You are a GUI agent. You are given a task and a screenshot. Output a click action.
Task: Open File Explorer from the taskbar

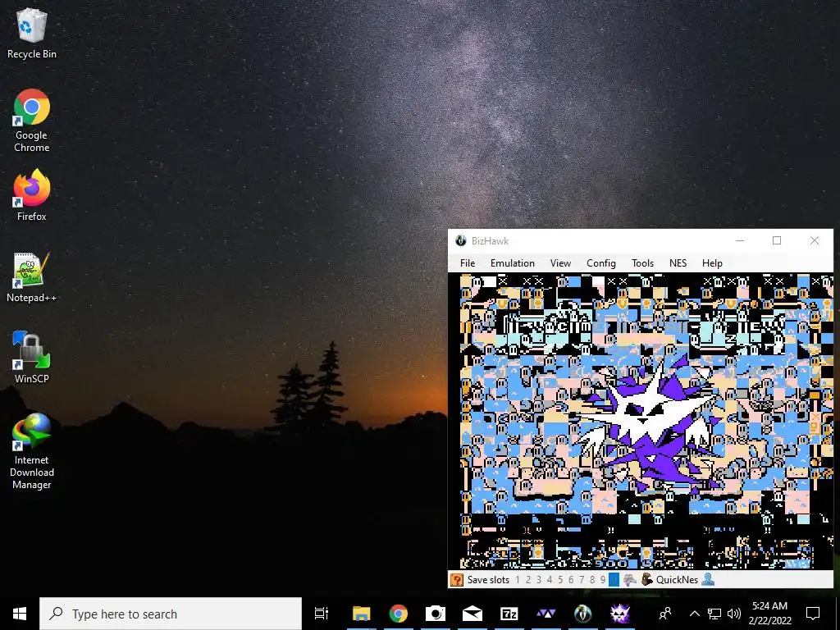tap(362, 614)
